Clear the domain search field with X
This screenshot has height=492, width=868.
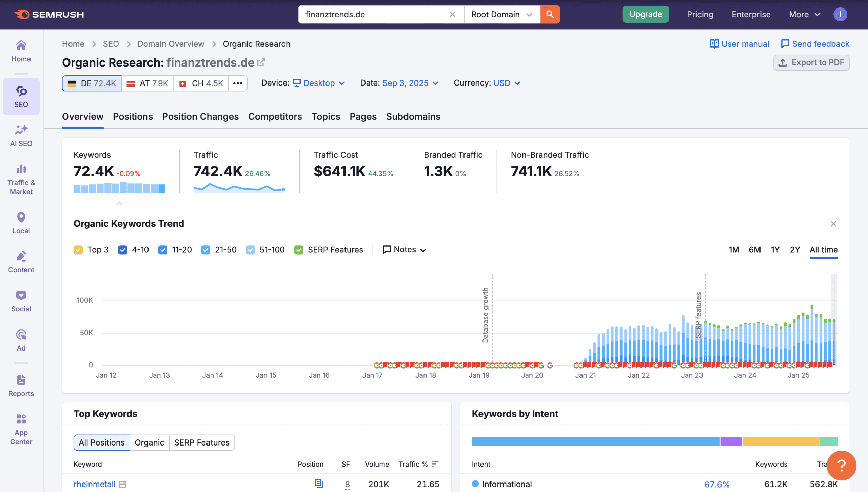452,14
